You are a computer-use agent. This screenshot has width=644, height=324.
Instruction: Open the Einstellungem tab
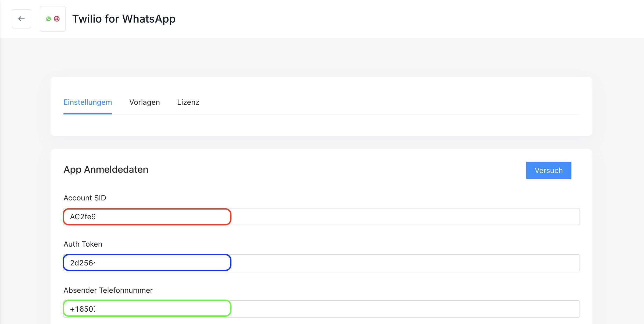click(x=88, y=102)
